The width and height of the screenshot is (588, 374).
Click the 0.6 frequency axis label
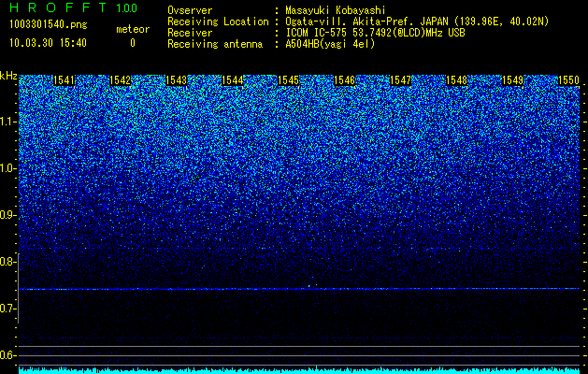[8, 355]
